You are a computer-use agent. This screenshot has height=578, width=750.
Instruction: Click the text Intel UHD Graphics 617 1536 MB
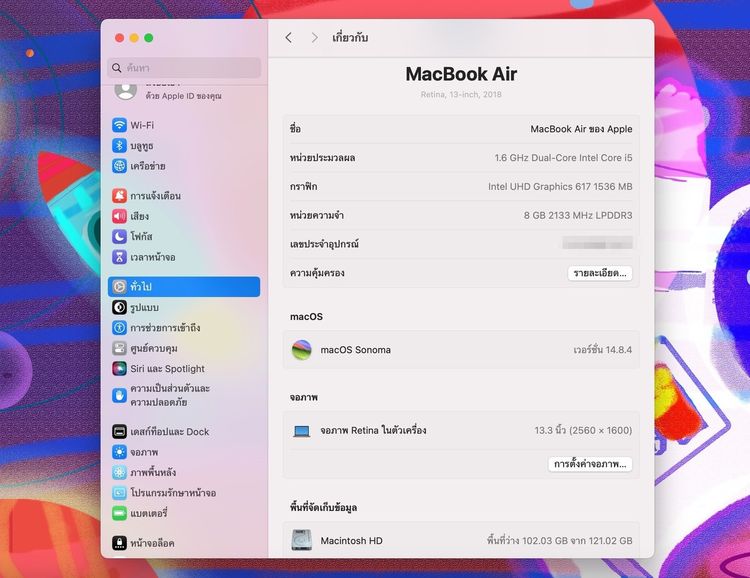(560, 187)
